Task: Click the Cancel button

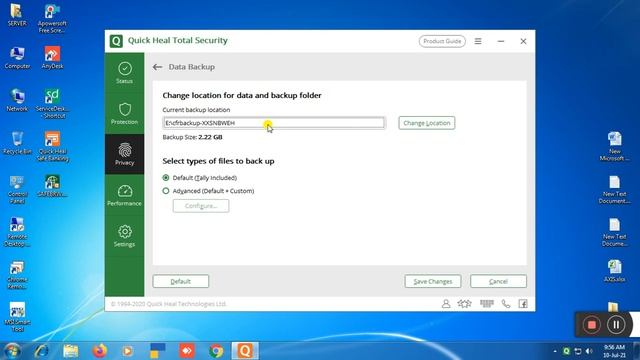Action: 498,281
